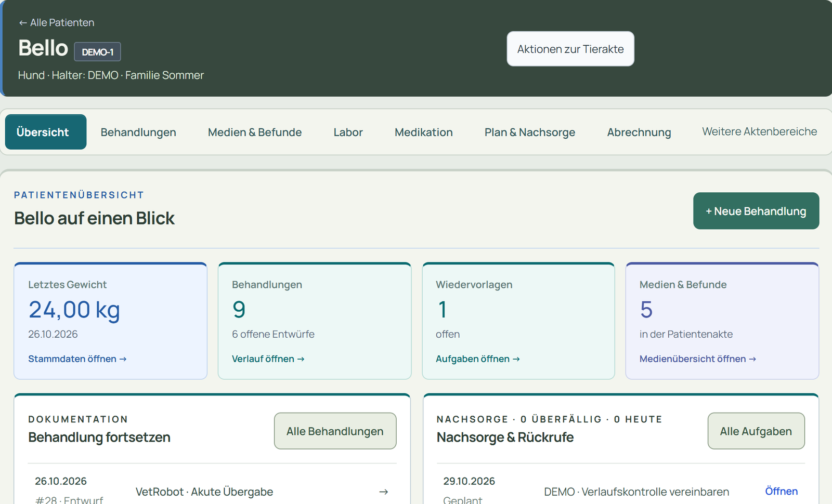Go back to Alle Patienten
This screenshot has height=504, width=832.
pos(56,23)
